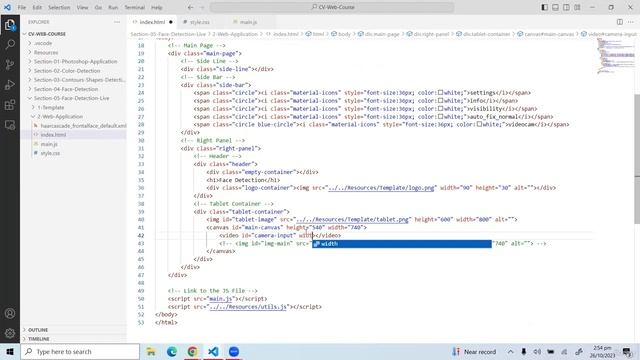Open the Extensions view
This screenshot has height=360, width=640.
10,104
